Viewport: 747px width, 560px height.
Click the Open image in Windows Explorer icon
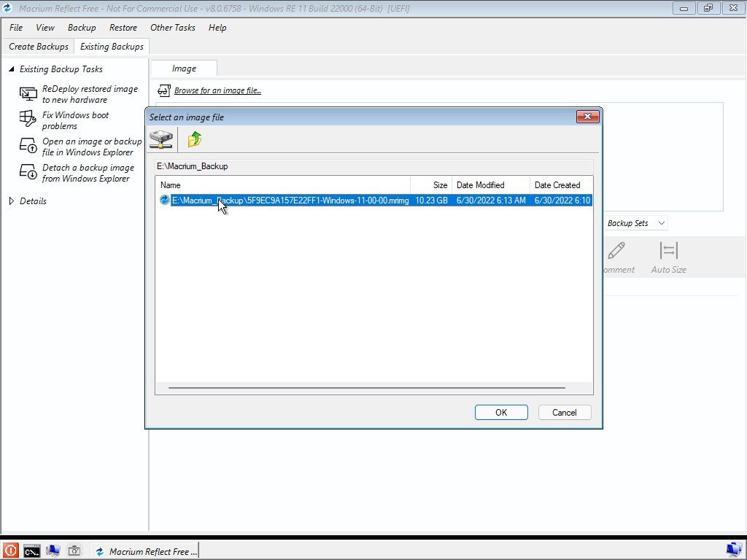[x=28, y=145]
